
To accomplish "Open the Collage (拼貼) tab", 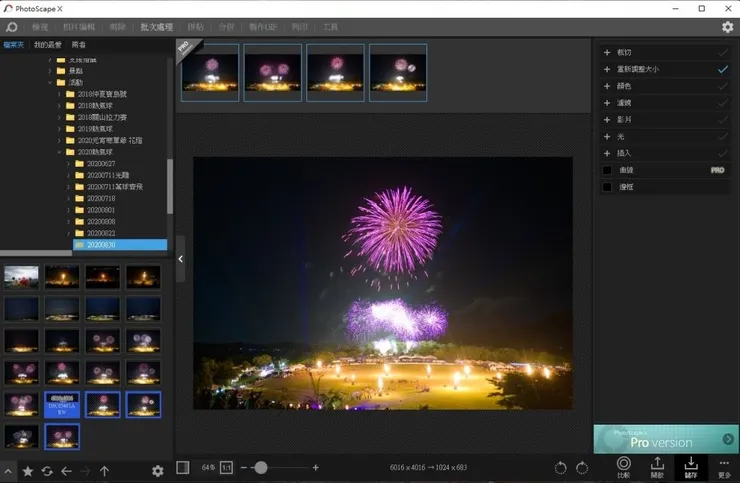I will [x=195, y=27].
